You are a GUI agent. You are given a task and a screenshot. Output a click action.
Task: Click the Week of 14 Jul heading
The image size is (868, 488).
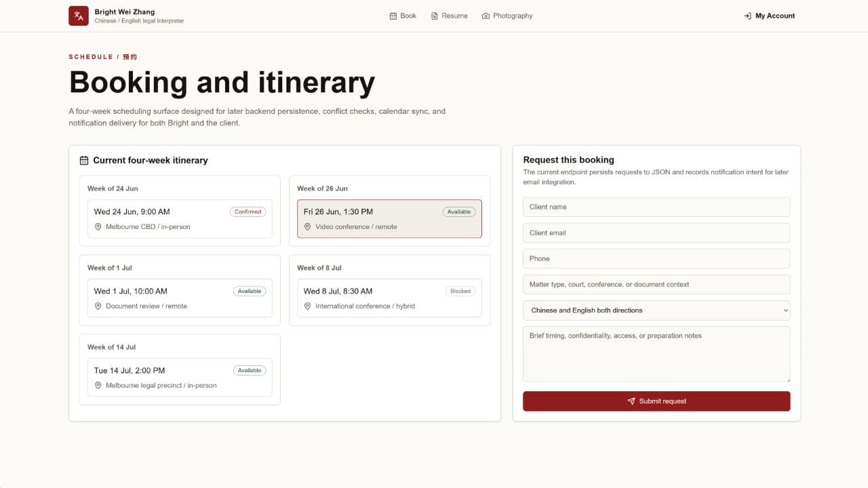(112, 347)
